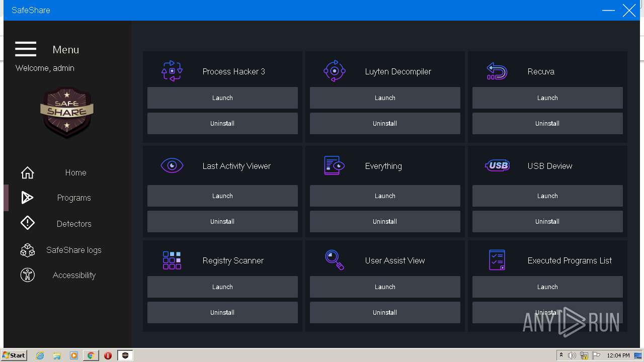644x362 pixels.
Task: Launch Registry Scanner
Action: pos(222,287)
